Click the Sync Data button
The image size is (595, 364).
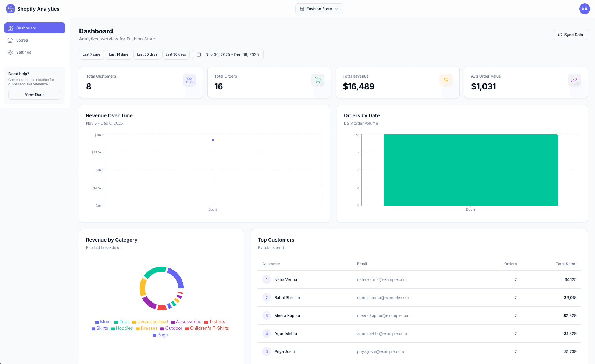click(570, 34)
